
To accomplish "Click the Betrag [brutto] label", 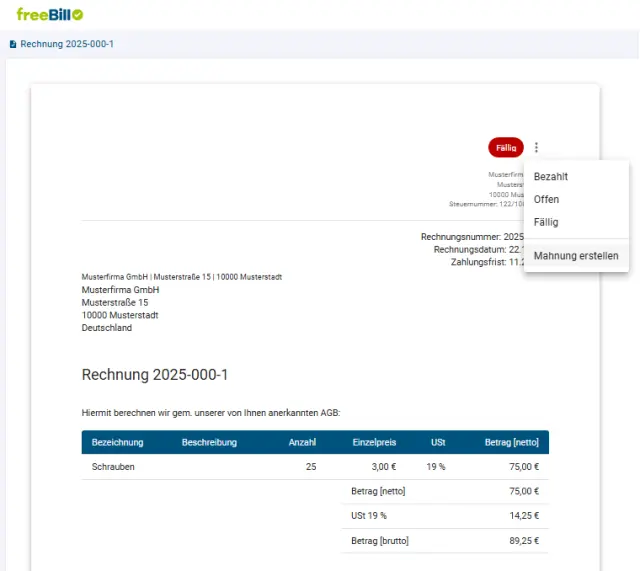I will pos(380,541).
